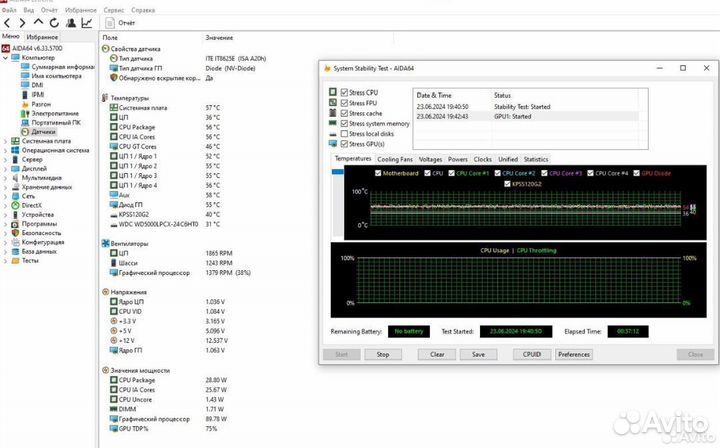Expand the Сервер tree node

(6, 160)
